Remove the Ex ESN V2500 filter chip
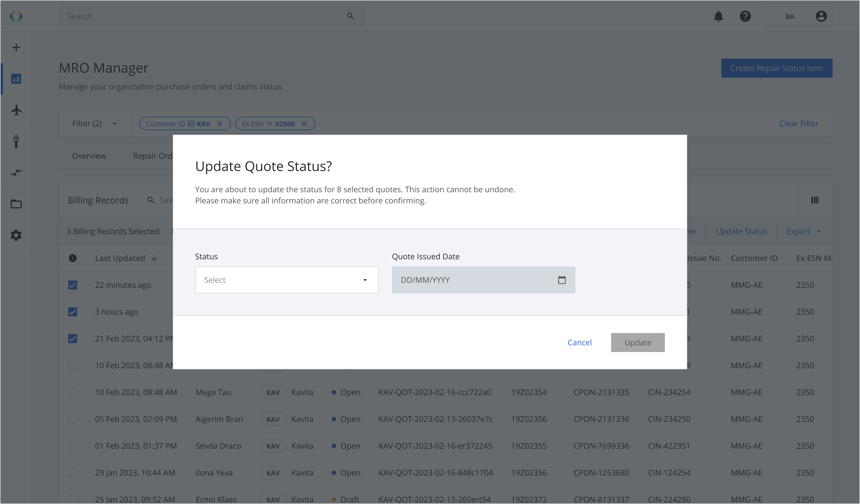The image size is (860, 504). click(x=304, y=123)
